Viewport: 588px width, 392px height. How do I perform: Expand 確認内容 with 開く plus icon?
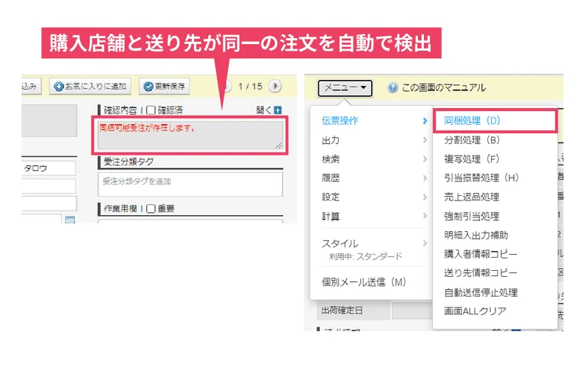[x=278, y=110]
